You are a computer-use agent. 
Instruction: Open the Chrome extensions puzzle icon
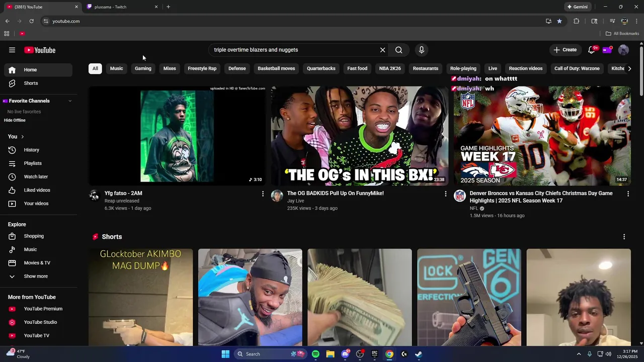(x=577, y=21)
